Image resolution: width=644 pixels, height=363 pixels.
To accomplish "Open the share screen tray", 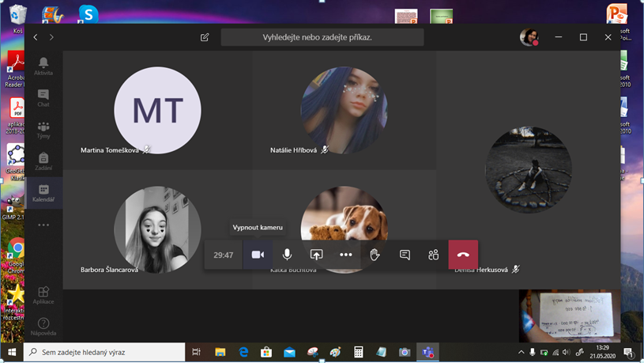I will pos(316,255).
